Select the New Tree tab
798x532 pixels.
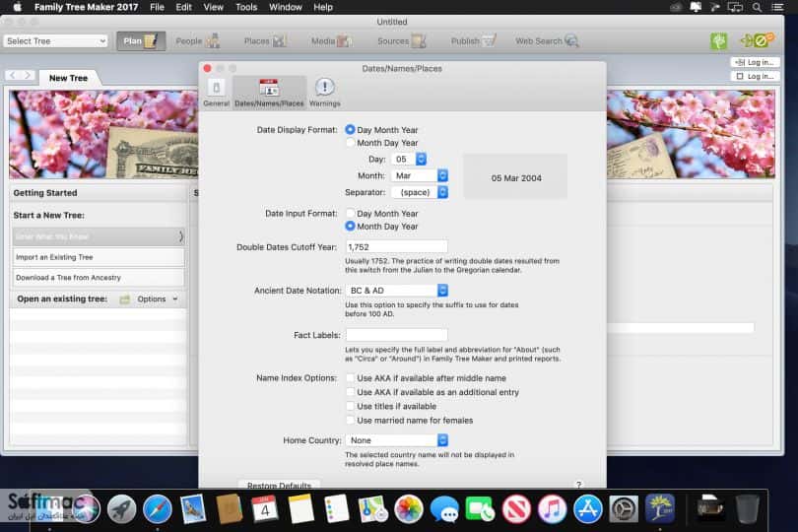tap(69, 78)
